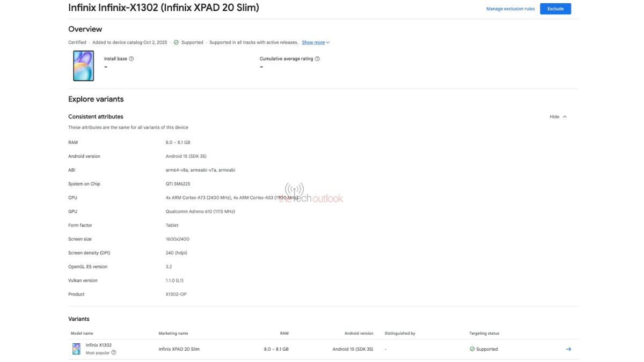Click the green Supported checkmark in Overview
Screen dimensions: 644x362
[x=176, y=42]
